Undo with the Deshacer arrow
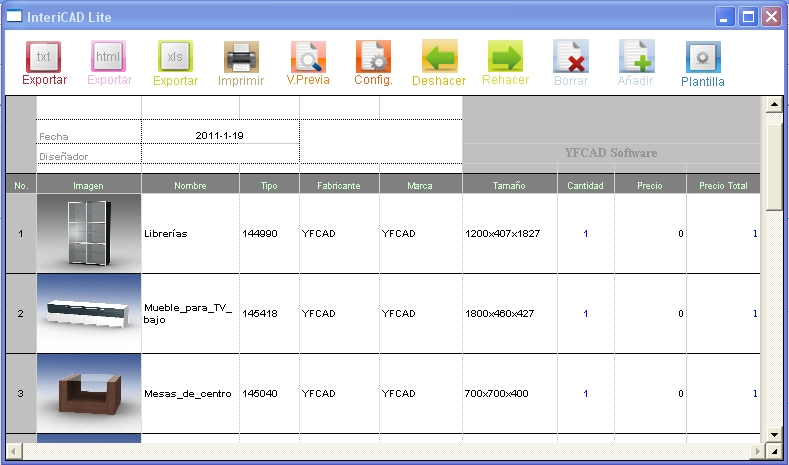 click(x=439, y=63)
